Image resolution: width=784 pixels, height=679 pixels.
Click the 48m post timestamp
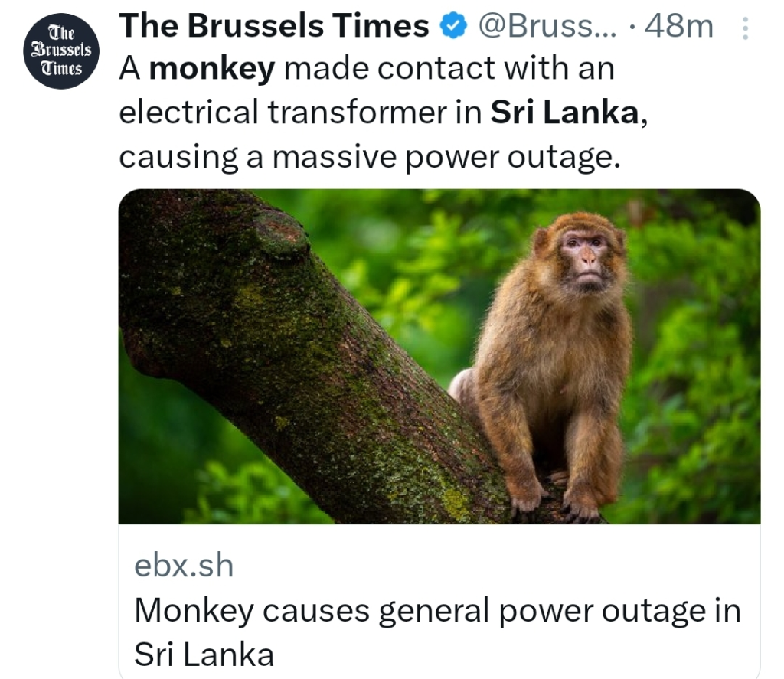pyautogui.click(x=679, y=27)
